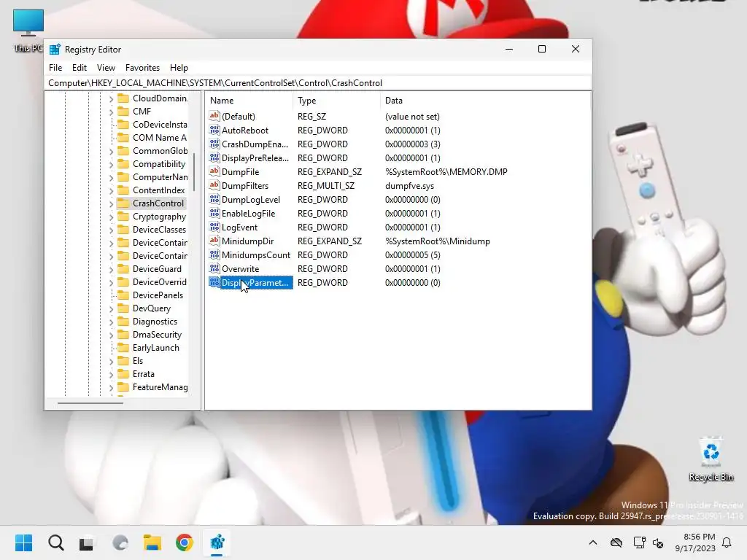Screen dimensions: 747x560
Task: Open Task View on the taskbar
Action: click(x=86, y=542)
